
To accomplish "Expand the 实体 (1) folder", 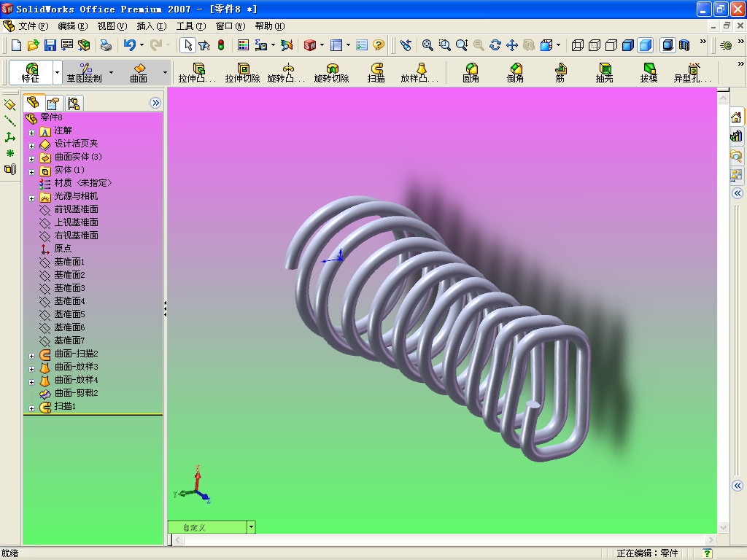I will tap(31, 172).
